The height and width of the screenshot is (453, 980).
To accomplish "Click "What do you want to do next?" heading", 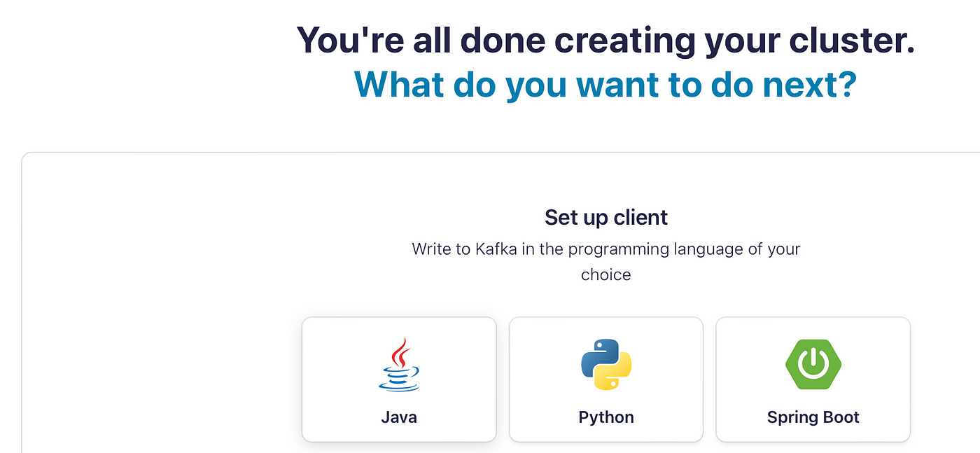I will (x=605, y=84).
